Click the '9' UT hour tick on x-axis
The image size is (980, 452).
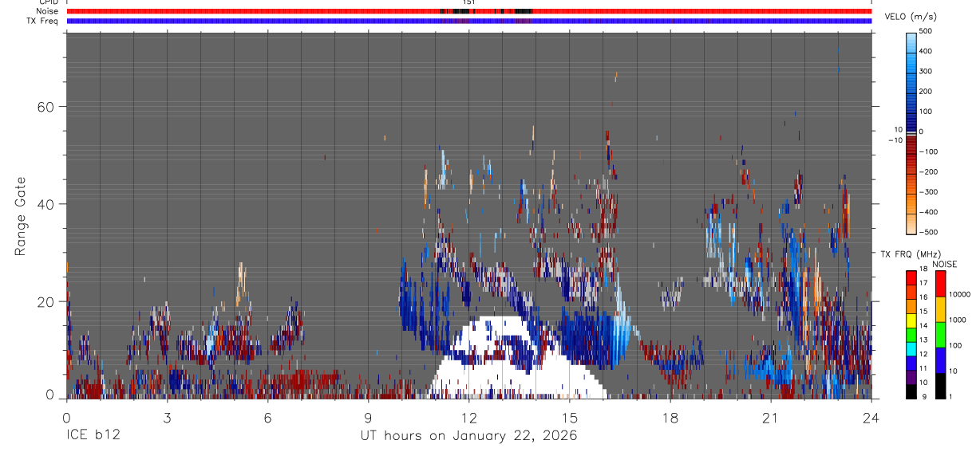click(x=369, y=418)
